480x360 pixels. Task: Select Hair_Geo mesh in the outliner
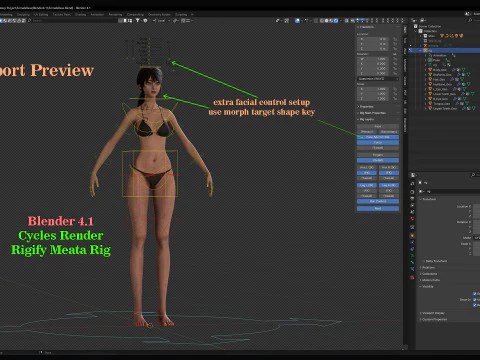(x=439, y=80)
